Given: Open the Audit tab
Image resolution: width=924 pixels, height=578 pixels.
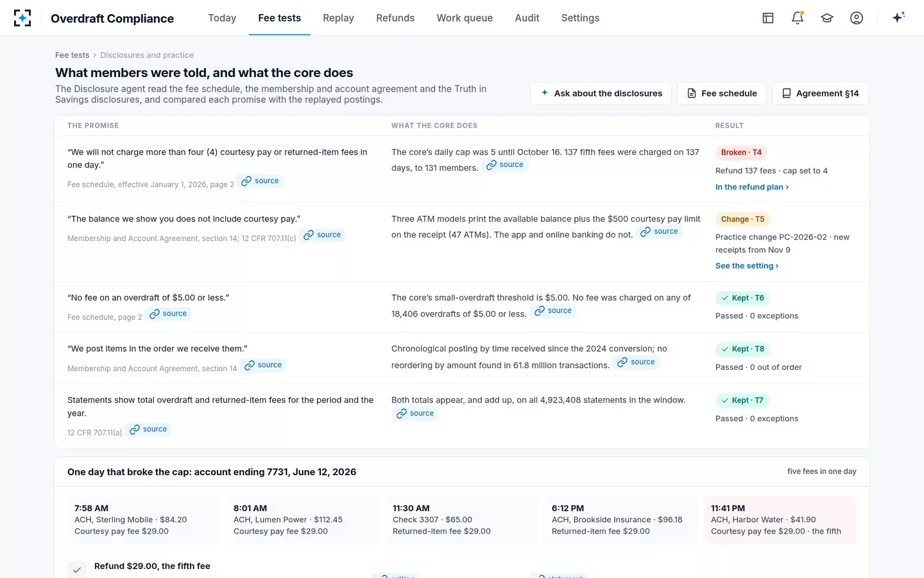Looking at the screenshot, I should [527, 18].
